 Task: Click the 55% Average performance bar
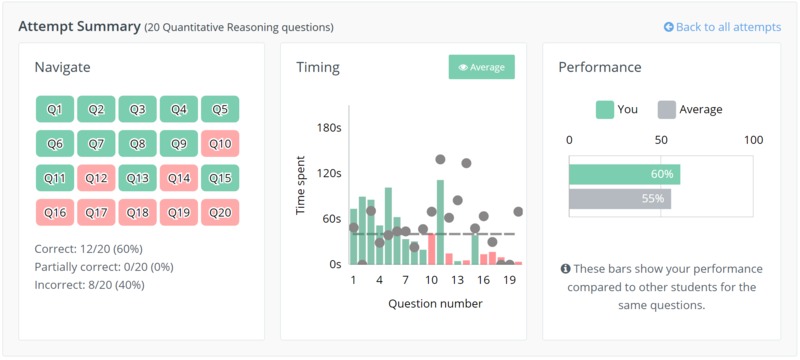pyautogui.click(x=620, y=199)
